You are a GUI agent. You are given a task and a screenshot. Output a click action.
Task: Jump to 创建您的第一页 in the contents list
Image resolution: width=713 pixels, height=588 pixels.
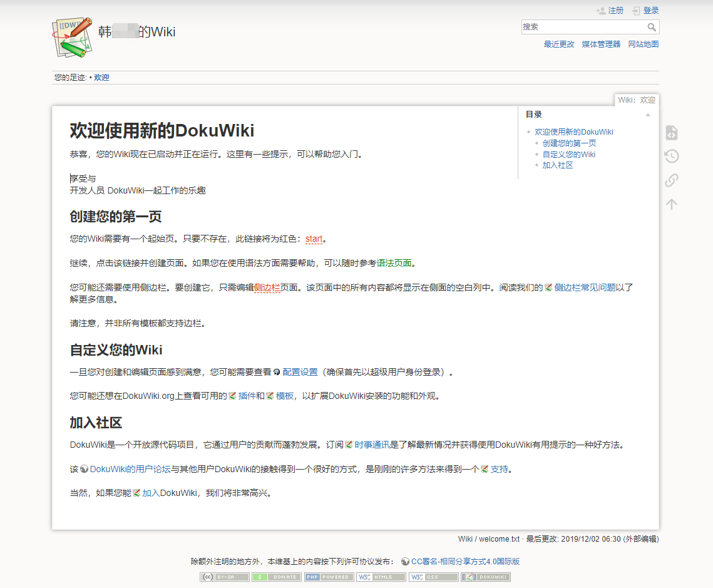click(569, 143)
